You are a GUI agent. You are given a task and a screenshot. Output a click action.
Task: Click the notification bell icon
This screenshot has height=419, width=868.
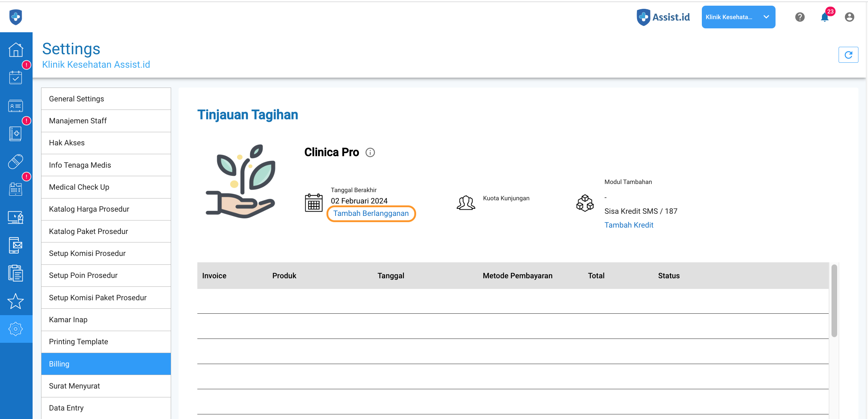[x=824, y=17]
